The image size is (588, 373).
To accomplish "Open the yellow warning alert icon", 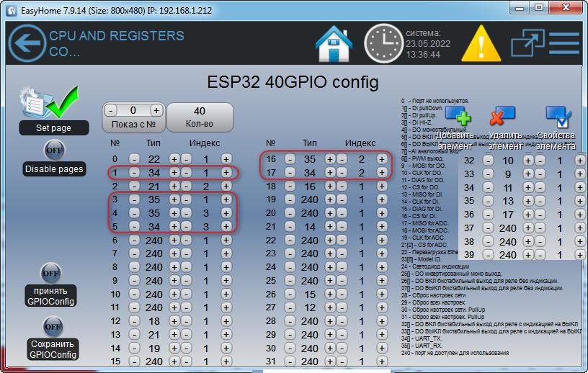I will point(480,44).
